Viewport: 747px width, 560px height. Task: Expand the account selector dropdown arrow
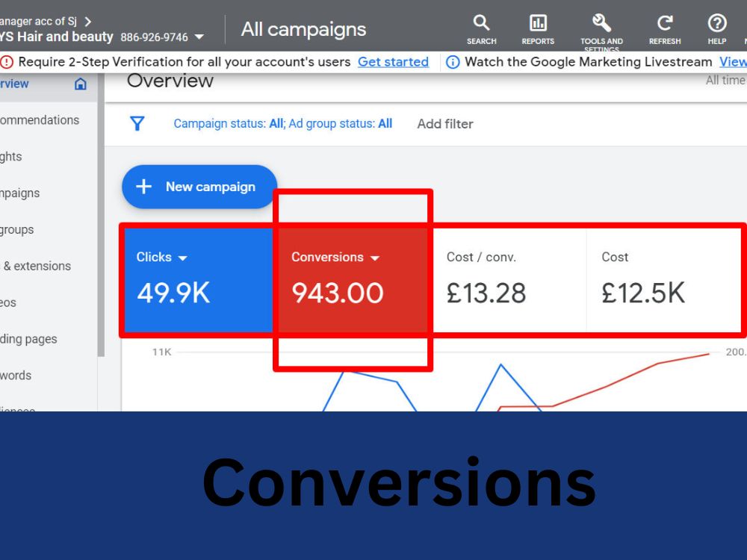199,37
